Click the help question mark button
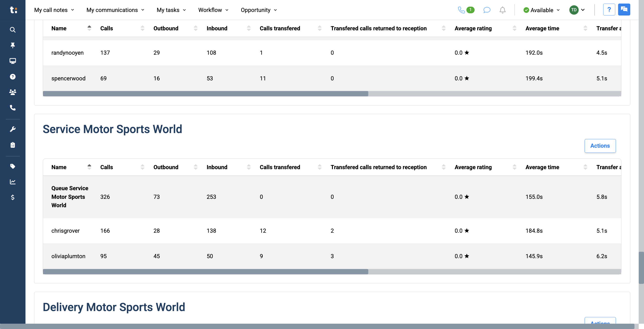Image resolution: width=644 pixels, height=329 pixels. click(609, 10)
